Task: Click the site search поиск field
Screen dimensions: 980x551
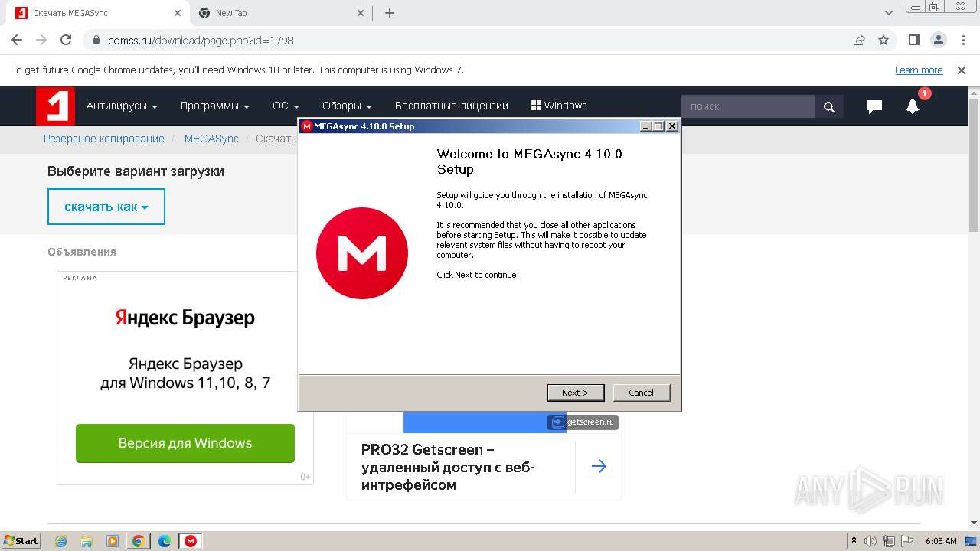Action: click(x=748, y=106)
